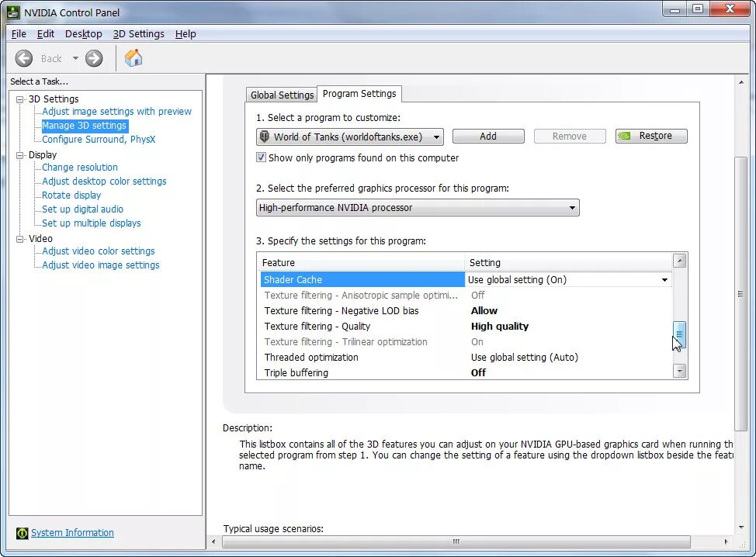Open Set up digital audio

[x=82, y=209]
